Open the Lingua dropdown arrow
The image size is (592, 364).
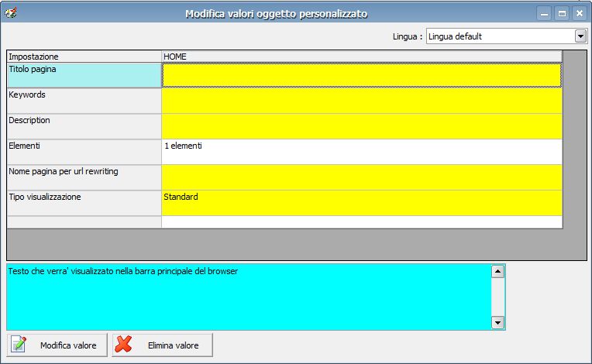pyautogui.click(x=580, y=36)
